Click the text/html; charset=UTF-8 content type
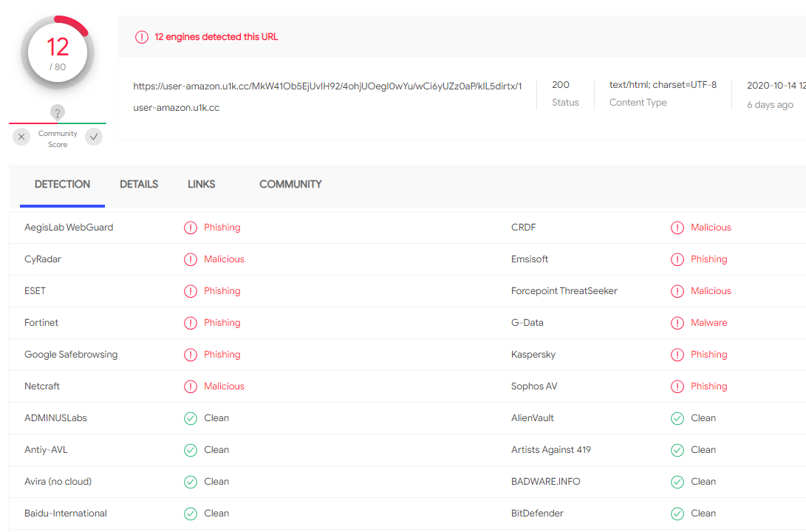 [663, 85]
